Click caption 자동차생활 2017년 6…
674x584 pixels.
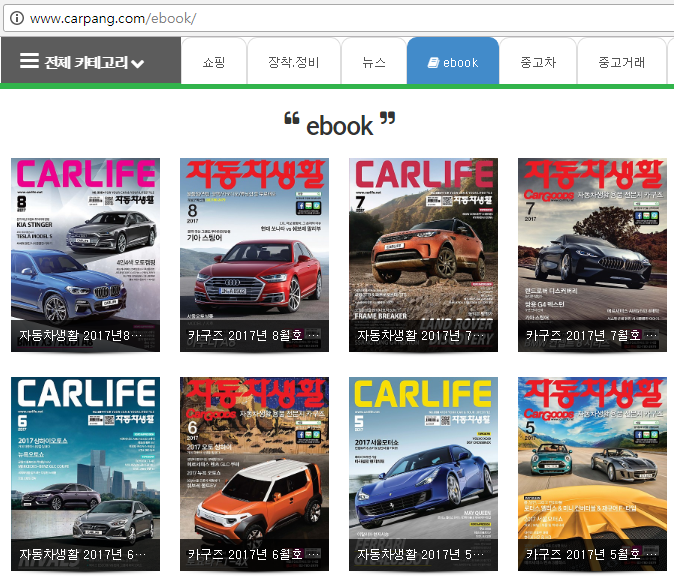pyautogui.click(x=83, y=554)
